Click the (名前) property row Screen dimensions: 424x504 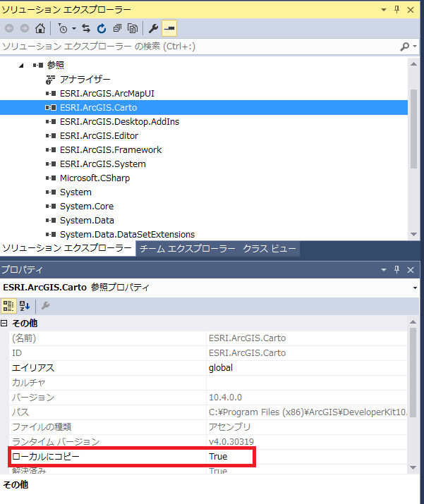click(x=208, y=338)
